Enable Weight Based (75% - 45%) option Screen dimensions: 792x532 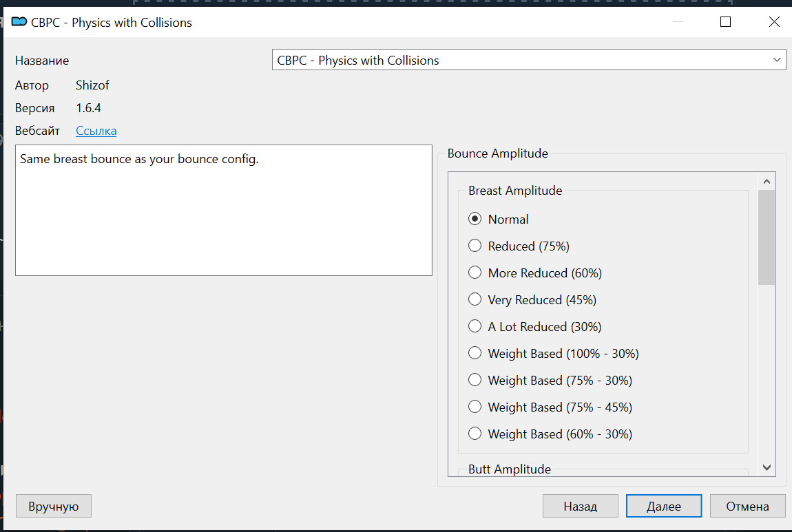(x=475, y=407)
